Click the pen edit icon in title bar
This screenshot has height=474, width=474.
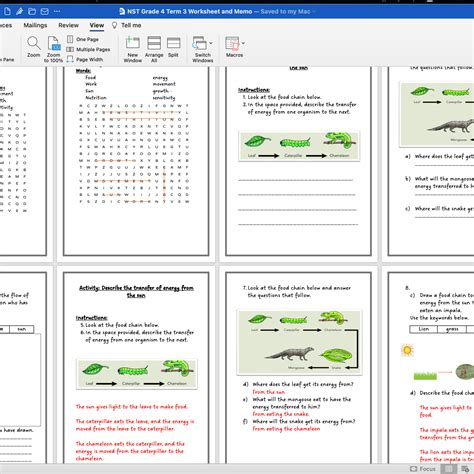tap(19, 12)
